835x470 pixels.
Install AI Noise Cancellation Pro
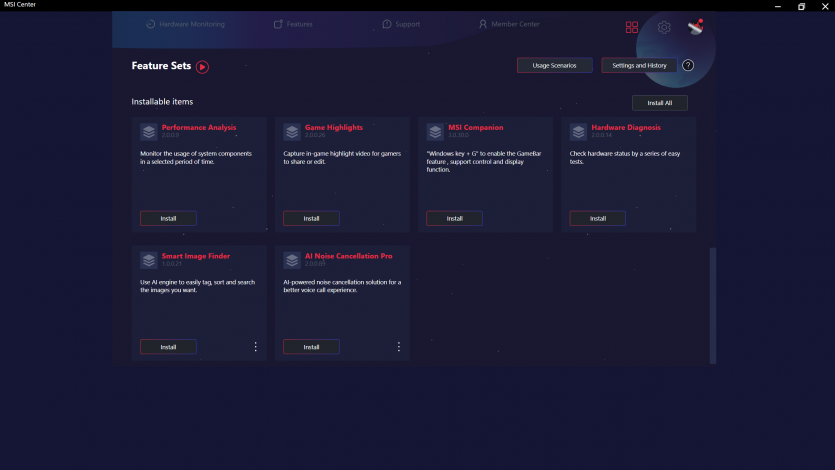311,347
